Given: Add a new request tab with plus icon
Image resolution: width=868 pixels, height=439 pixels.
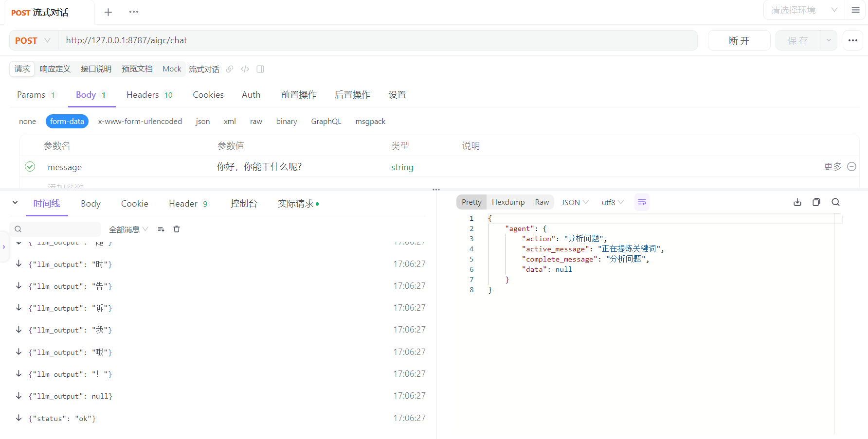Looking at the screenshot, I should coord(108,12).
